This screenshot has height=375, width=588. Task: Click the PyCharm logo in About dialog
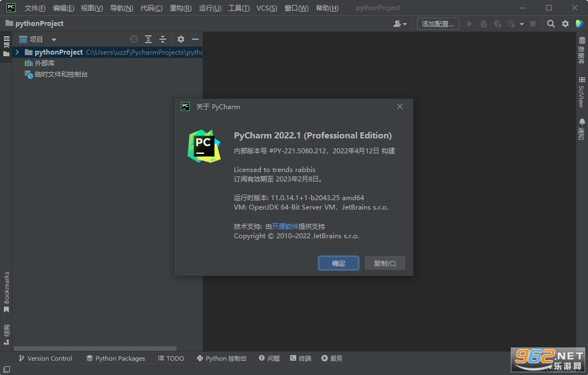point(204,146)
